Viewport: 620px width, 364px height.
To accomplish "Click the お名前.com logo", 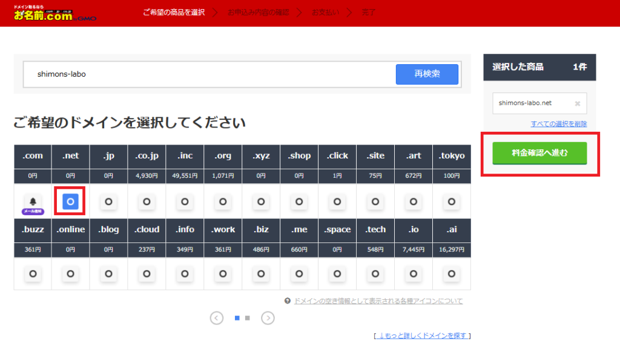I will coord(54,13).
